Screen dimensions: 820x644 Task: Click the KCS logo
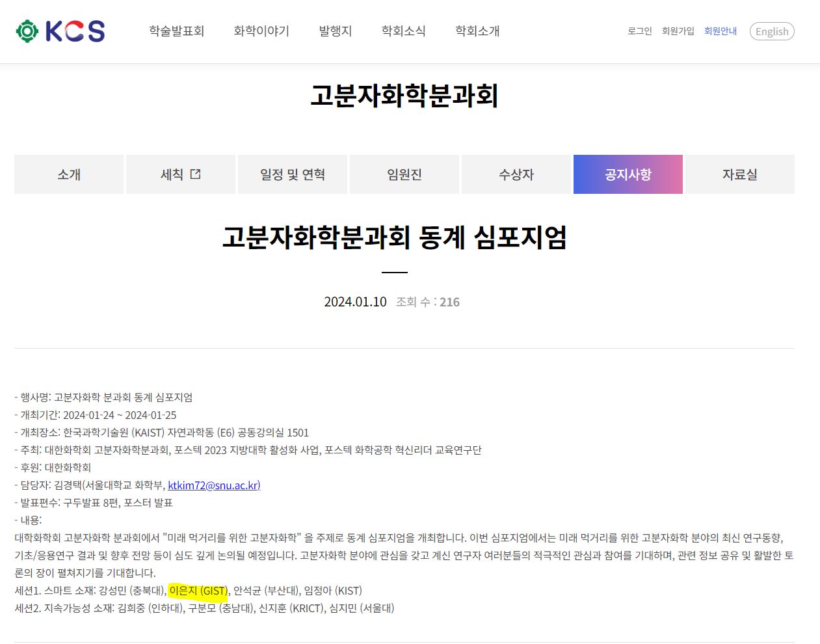coord(60,31)
